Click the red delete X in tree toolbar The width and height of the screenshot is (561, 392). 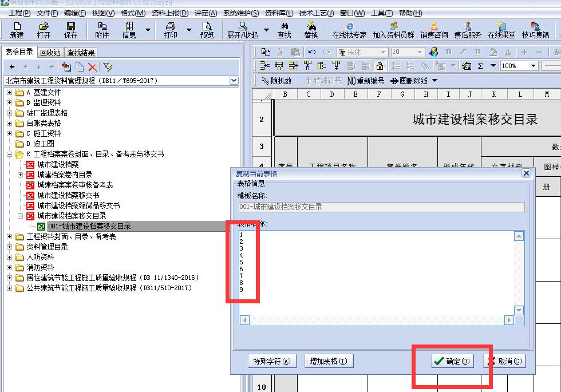point(92,67)
